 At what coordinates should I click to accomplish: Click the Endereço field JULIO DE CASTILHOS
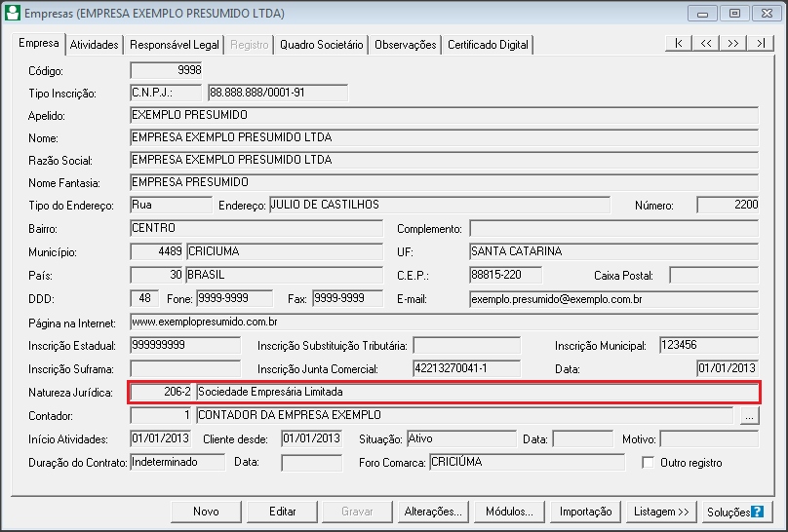(440, 205)
